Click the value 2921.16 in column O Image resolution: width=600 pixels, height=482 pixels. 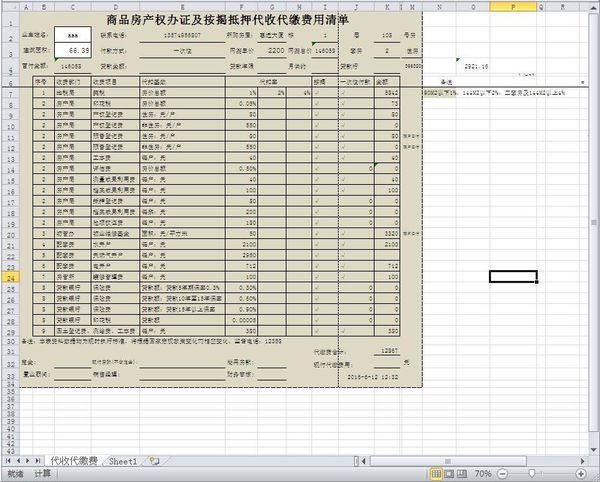[476, 67]
